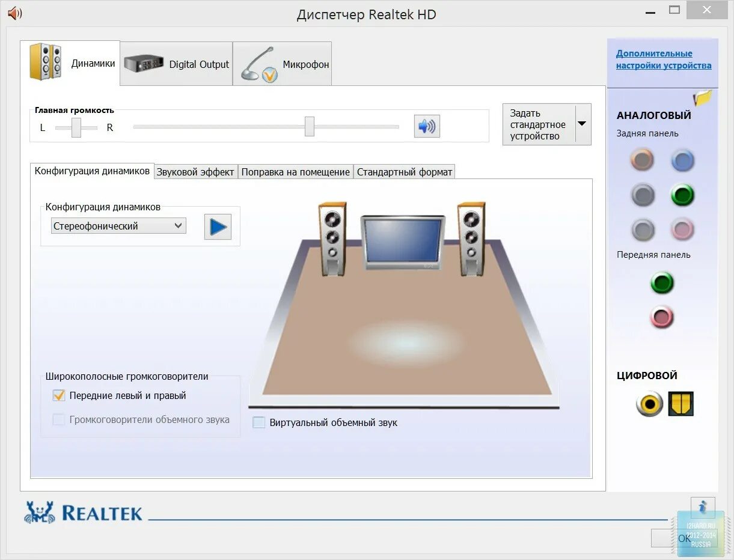This screenshot has height=560, width=734.
Task: Play the speaker test sound
Action: click(x=218, y=227)
